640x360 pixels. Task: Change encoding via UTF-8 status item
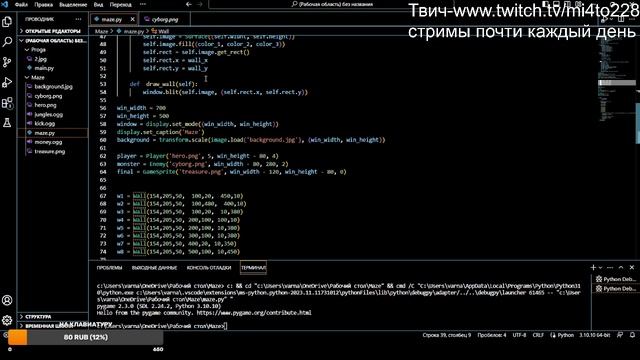[x=519, y=335]
